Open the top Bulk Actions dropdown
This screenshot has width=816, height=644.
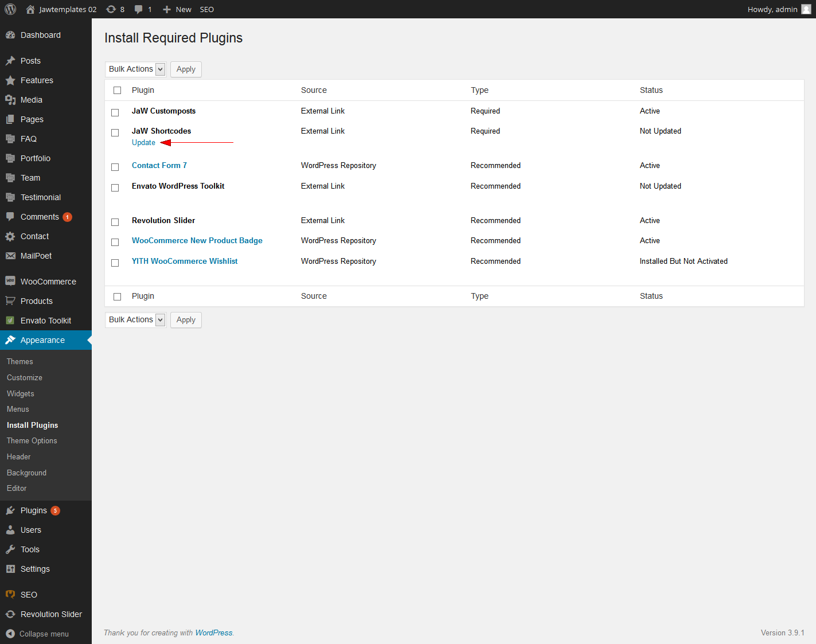tap(135, 69)
